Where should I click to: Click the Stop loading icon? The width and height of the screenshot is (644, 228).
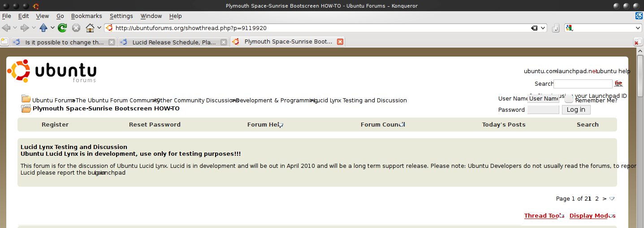pyautogui.click(x=76, y=28)
